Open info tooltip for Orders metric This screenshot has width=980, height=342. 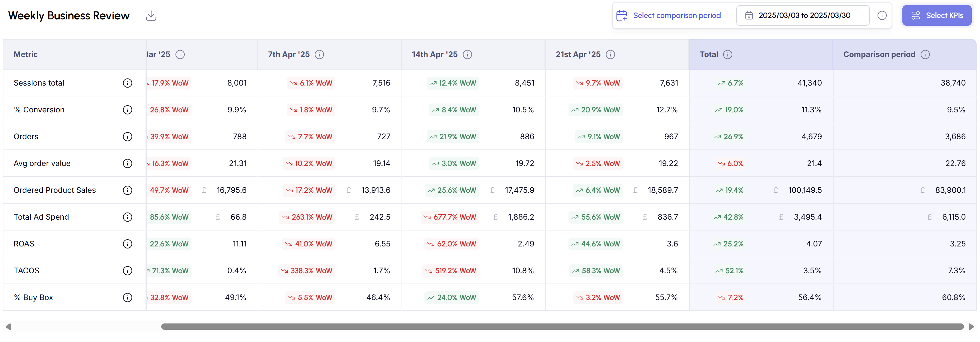128,137
